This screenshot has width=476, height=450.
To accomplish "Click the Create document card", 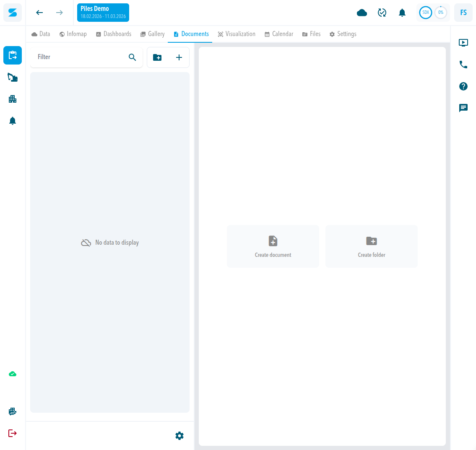I will 273,246.
